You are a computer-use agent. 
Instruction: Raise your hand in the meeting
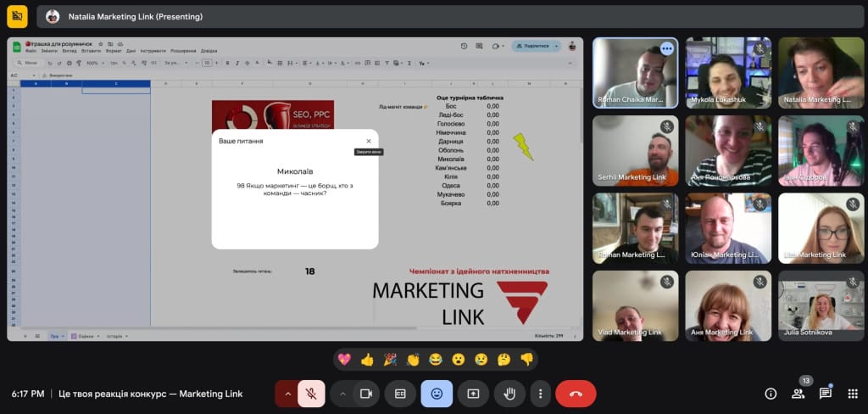pos(510,394)
